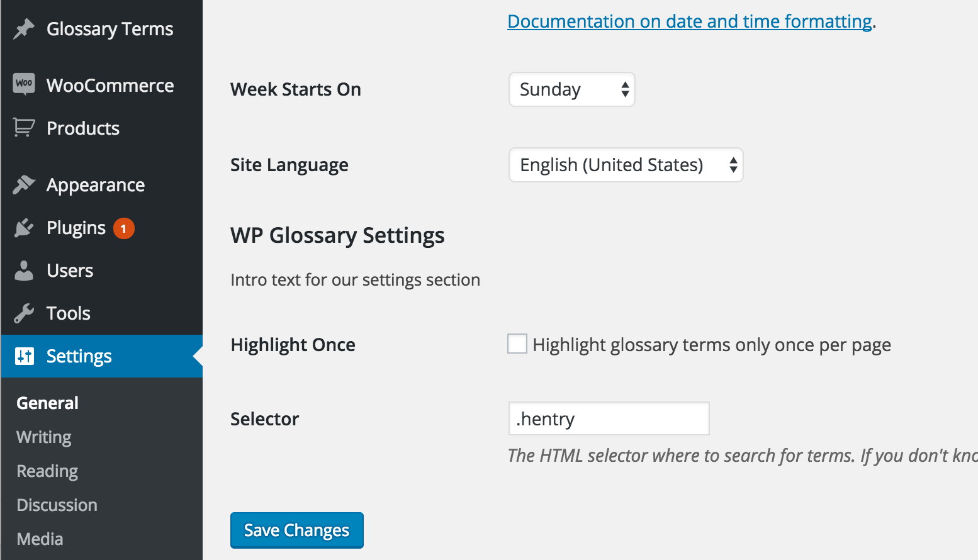Go to Reading settings submenu

tap(47, 471)
